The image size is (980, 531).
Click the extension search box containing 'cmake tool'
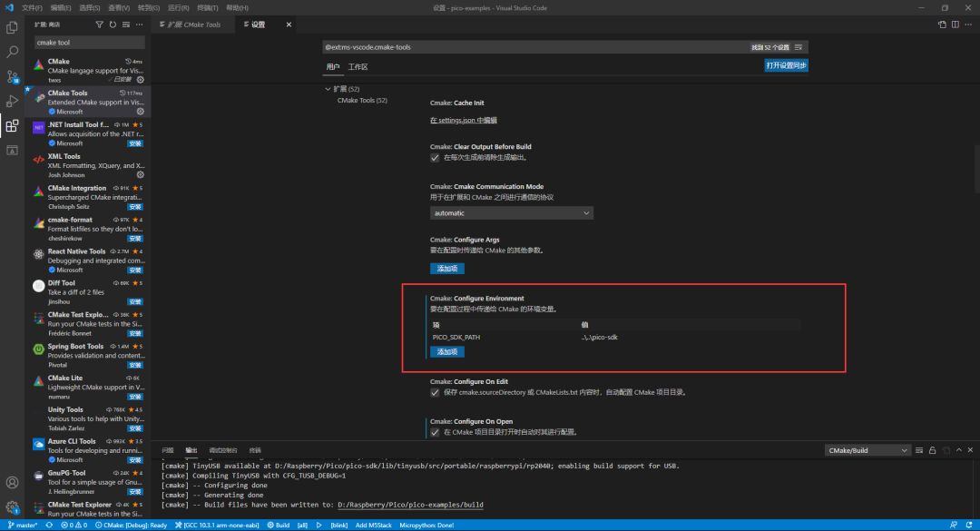[x=89, y=43]
